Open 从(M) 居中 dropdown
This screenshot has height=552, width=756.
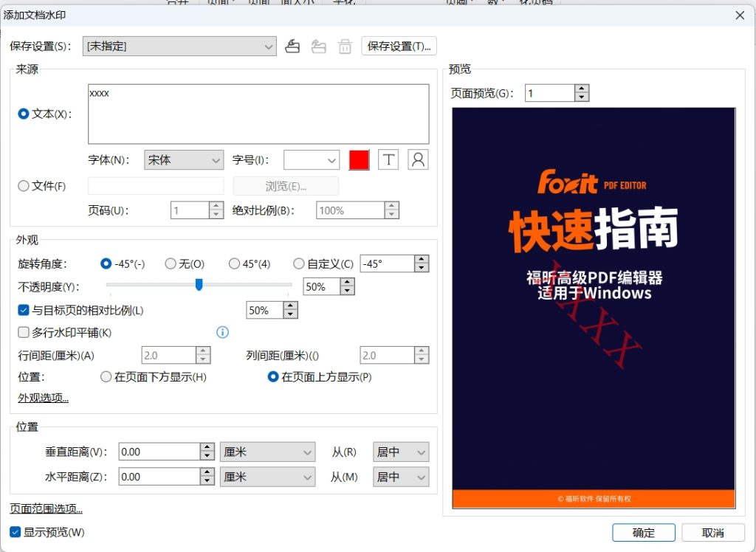(401, 477)
